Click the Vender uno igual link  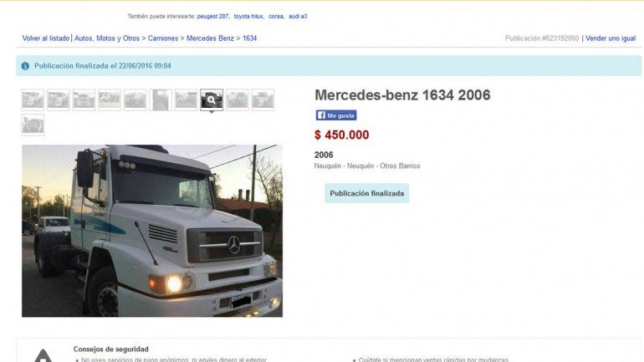click(611, 38)
